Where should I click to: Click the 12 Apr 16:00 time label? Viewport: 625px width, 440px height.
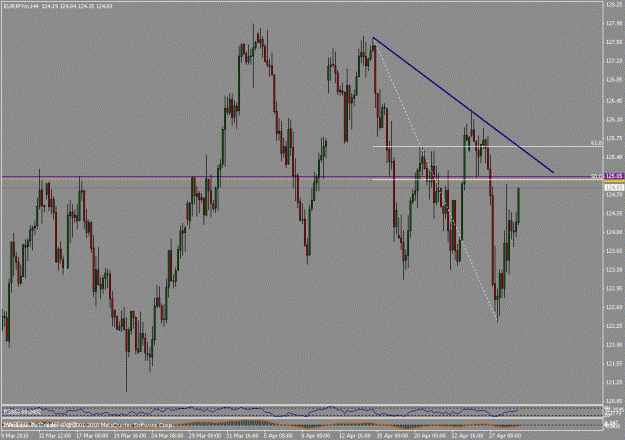[355, 436]
